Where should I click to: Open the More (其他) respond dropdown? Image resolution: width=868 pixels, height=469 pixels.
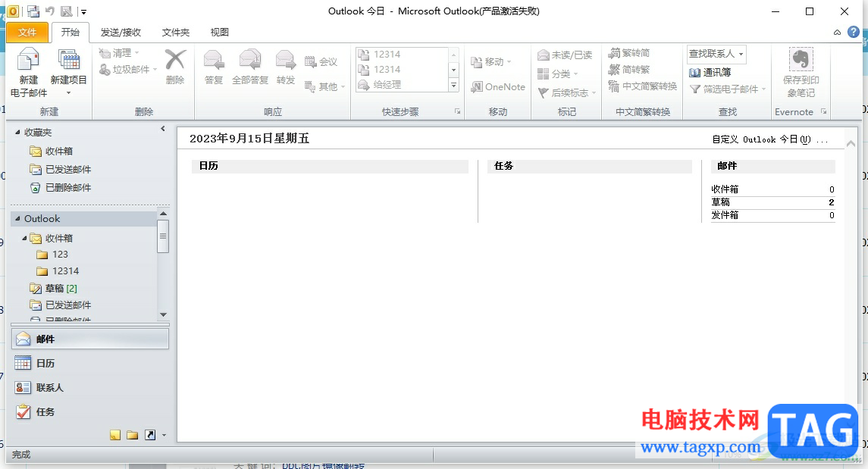[325, 86]
